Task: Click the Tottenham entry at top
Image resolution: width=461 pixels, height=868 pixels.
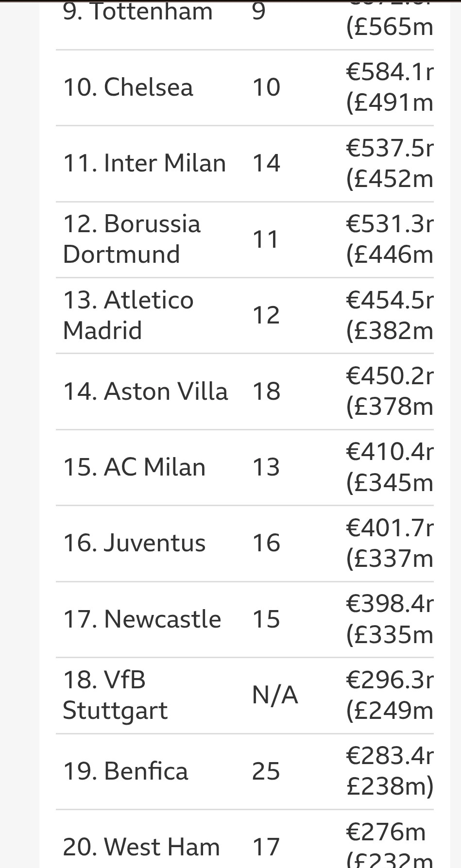Action: (x=138, y=12)
